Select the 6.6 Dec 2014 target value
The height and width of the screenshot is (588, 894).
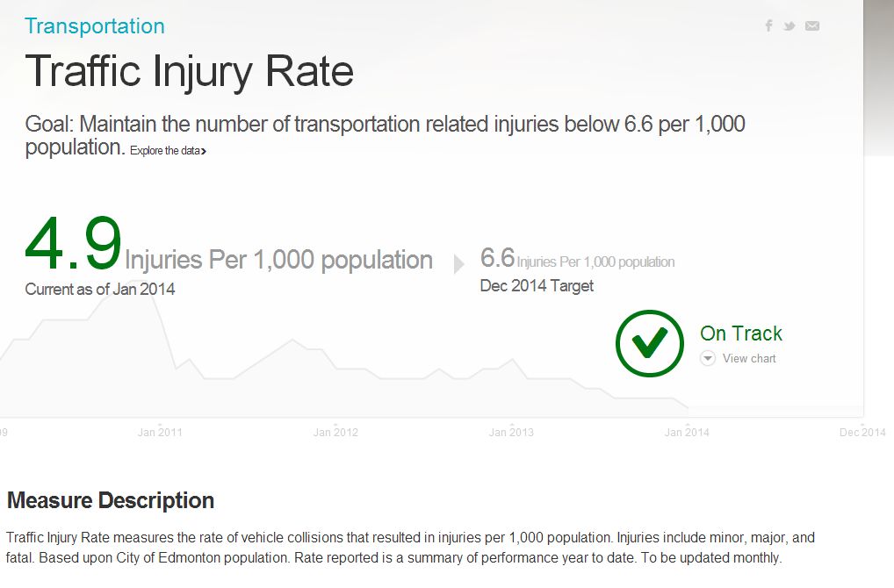[x=497, y=257]
